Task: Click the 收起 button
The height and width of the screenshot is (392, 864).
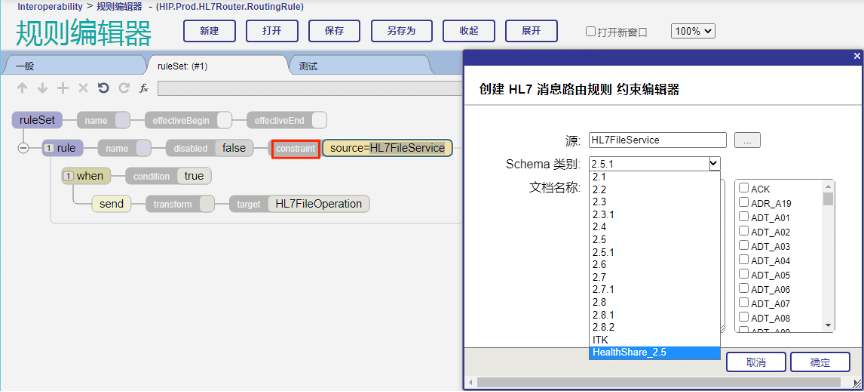Action: 469,31
